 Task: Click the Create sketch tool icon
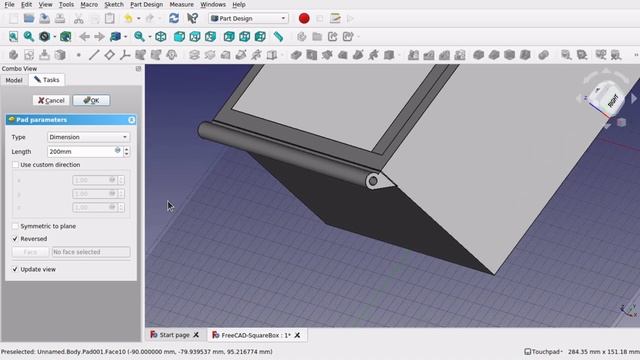pos(29,55)
